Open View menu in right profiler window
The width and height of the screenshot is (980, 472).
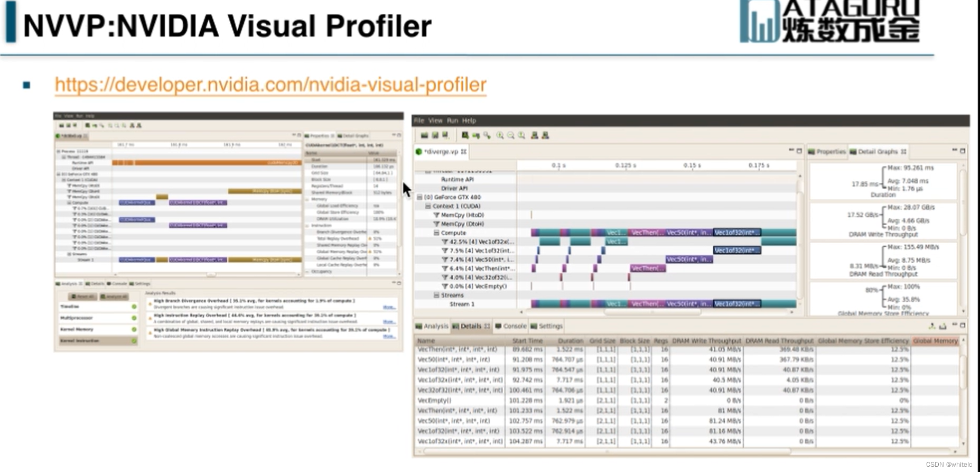point(435,121)
